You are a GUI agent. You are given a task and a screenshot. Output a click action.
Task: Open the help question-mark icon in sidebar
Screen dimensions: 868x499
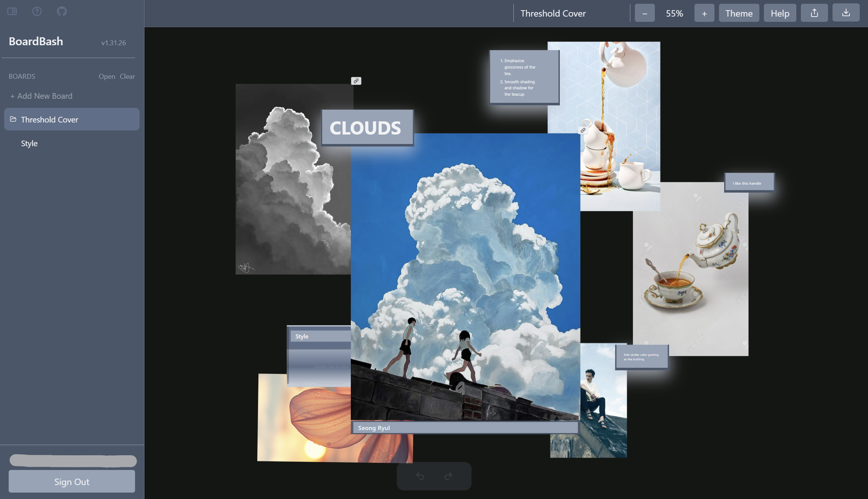pos(37,11)
